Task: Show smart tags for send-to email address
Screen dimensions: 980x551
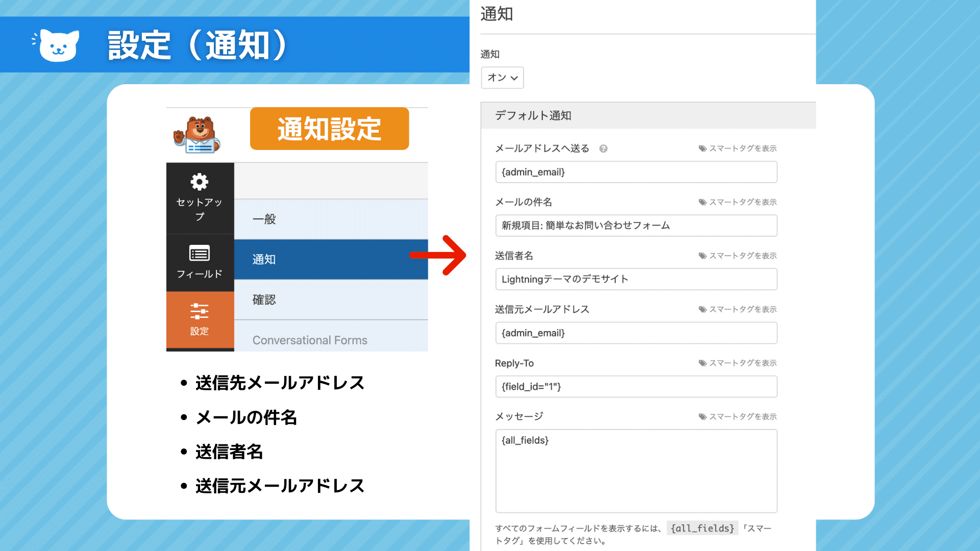Action: [x=743, y=148]
